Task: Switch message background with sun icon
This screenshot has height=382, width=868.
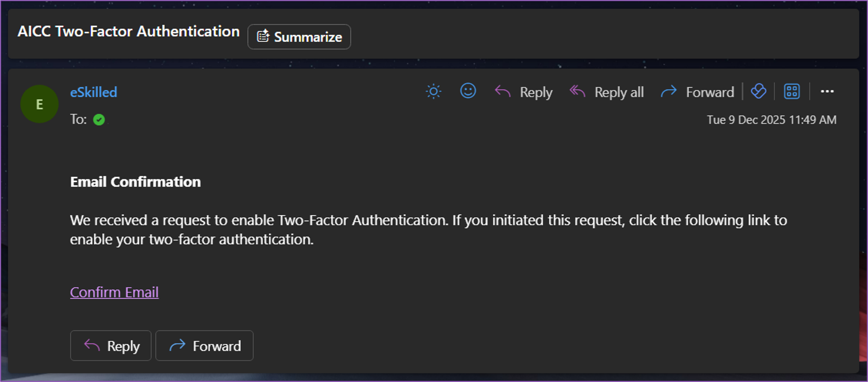Action: coord(433,92)
